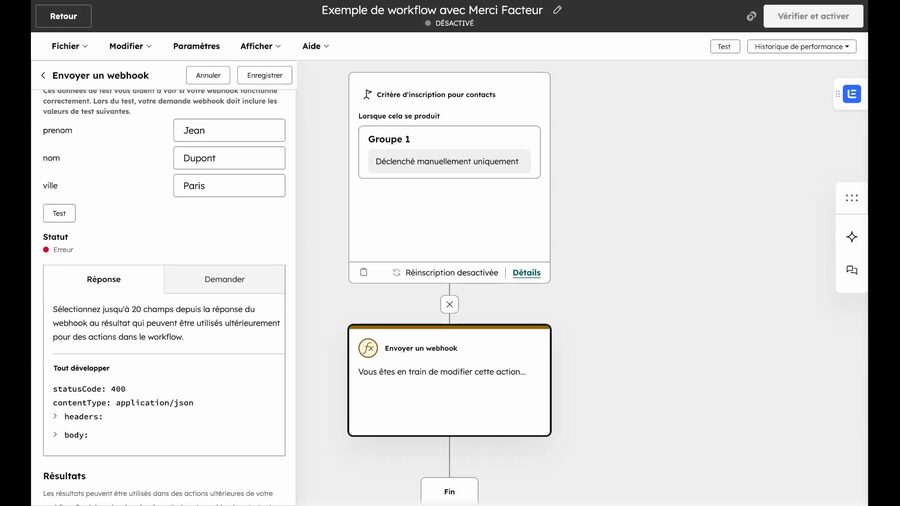
Task: Click the Fin end node
Action: tap(449, 491)
